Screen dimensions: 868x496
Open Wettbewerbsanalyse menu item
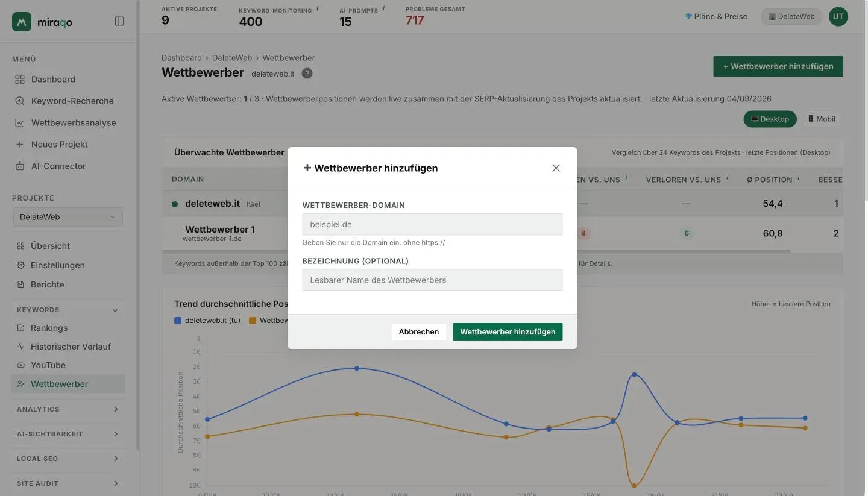pyautogui.click(x=74, y=123)
